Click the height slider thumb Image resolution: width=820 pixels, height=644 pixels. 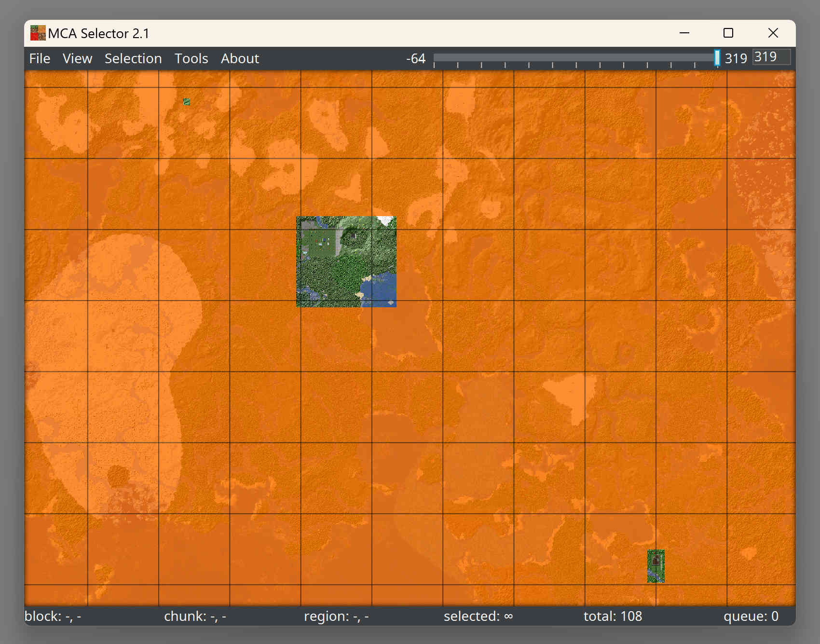point(717,58)
